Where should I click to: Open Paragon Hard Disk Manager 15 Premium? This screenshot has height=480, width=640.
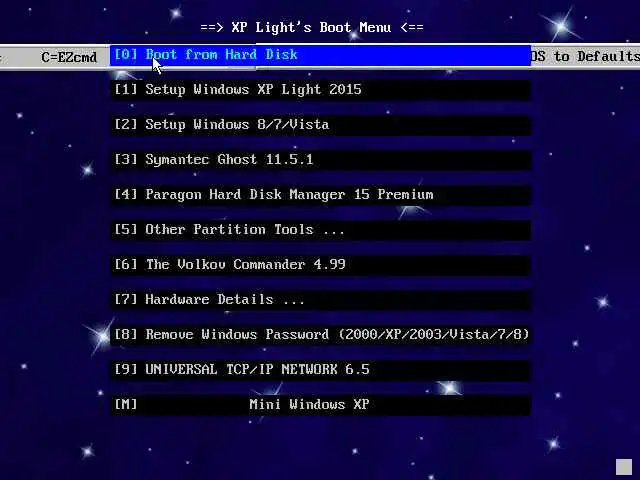[320, 195]
